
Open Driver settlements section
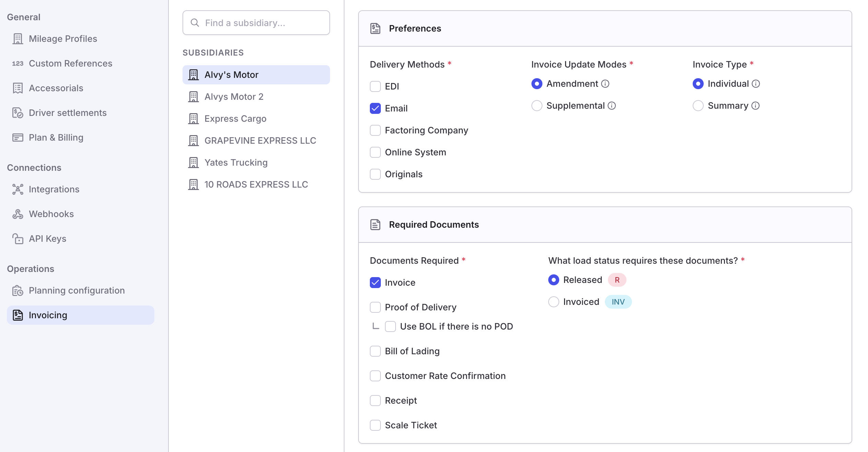[81, 113]
